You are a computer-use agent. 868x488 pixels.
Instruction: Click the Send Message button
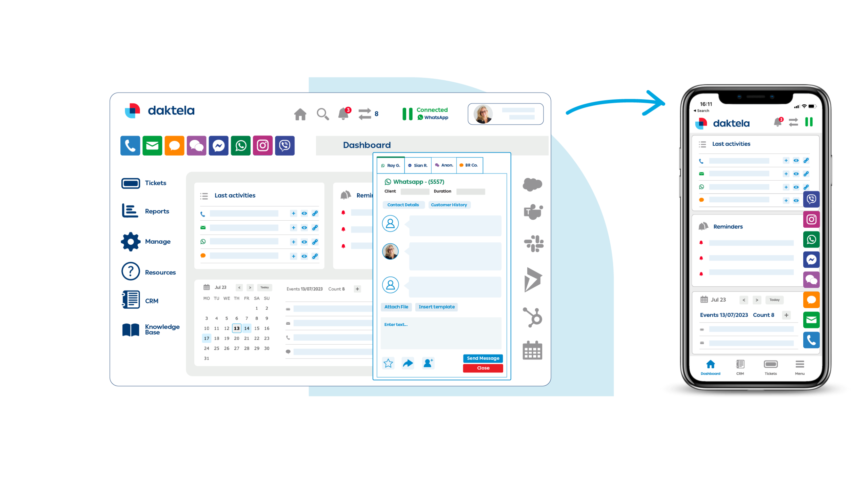point(483,358)
